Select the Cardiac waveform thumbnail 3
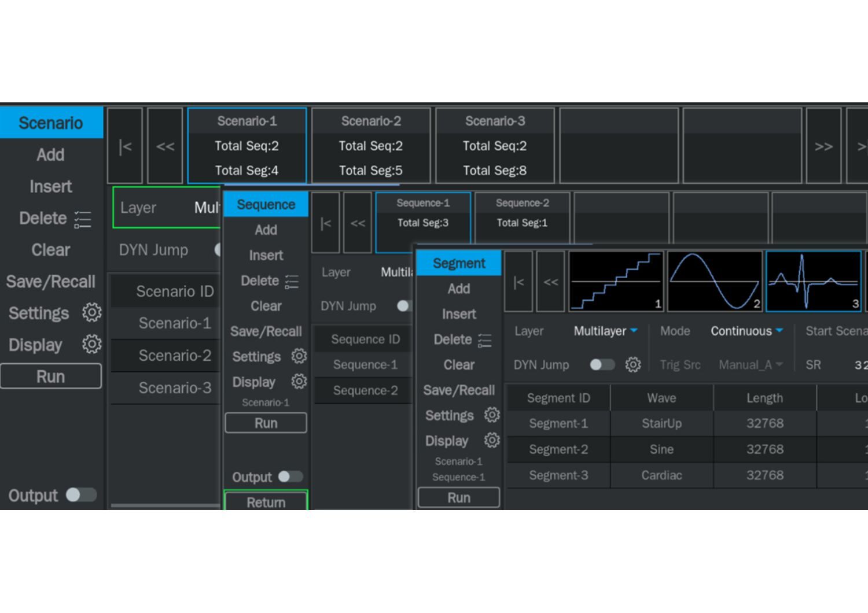Image resolution: width=868 pixels, height=613 pixels. point(814,282)
